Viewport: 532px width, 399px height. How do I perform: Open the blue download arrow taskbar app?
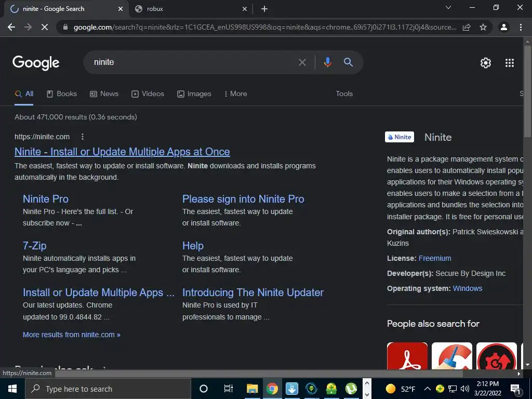[x=292, y=389]
